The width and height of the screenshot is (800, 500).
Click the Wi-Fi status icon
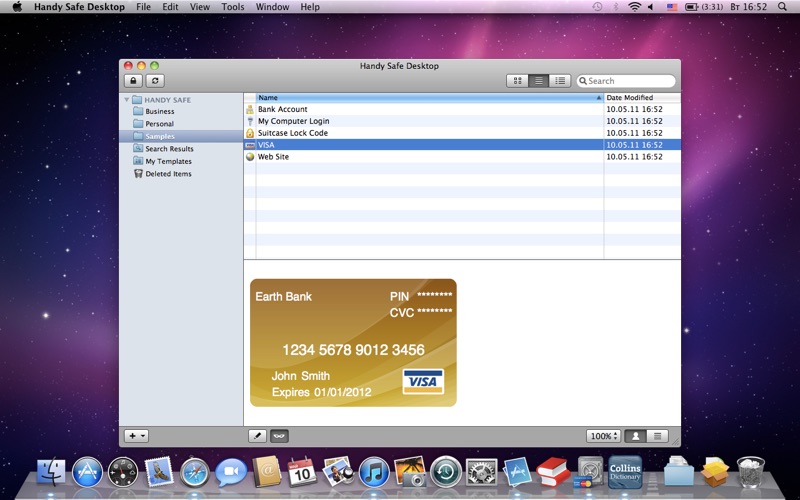pos(634,7)
